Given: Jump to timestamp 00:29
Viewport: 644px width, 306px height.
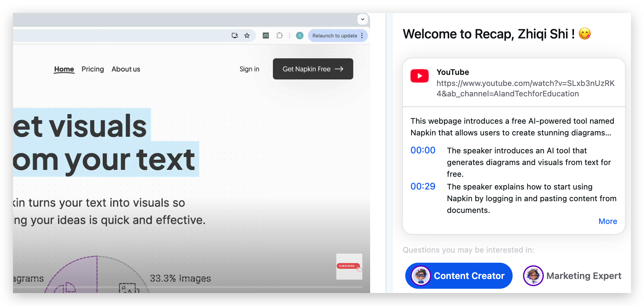Looking at the screenshot, I should (x=423, y=187).
